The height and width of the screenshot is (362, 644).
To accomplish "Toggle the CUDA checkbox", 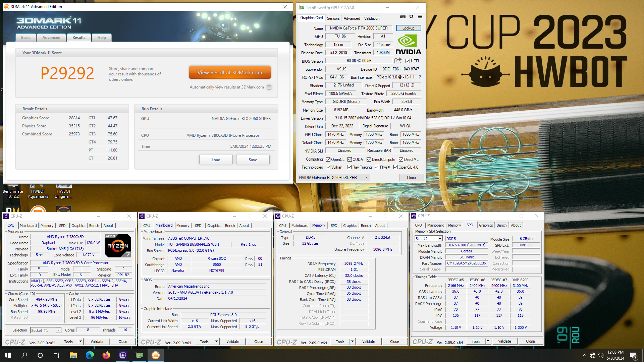I will pyautogui.click(x=350, y=160).
